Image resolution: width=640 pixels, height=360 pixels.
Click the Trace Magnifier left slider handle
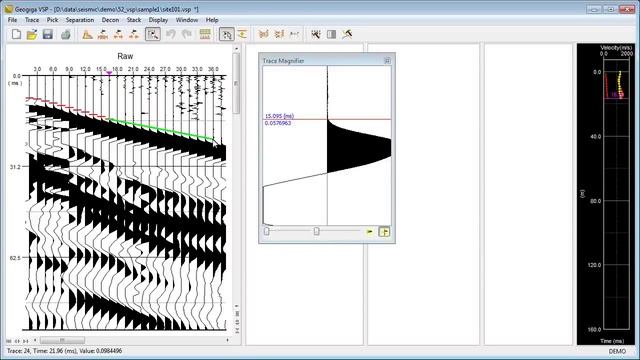pos(267,231)
